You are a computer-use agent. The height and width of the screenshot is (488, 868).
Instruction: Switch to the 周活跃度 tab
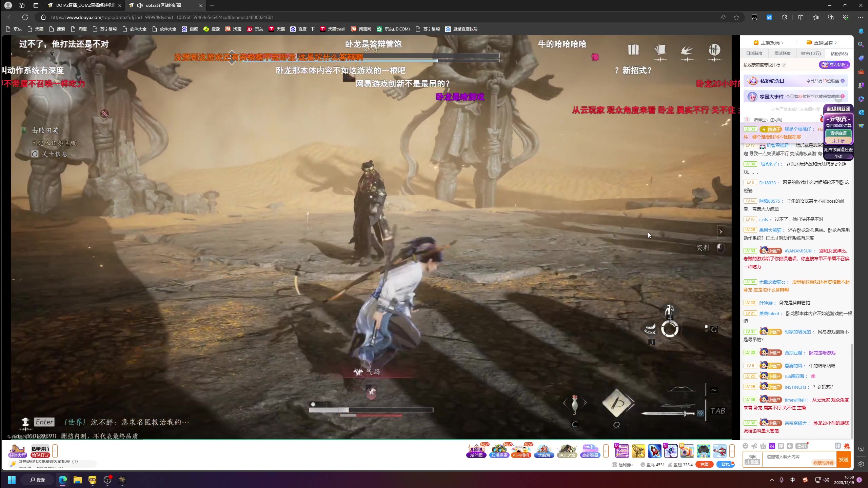coord(782,54)
